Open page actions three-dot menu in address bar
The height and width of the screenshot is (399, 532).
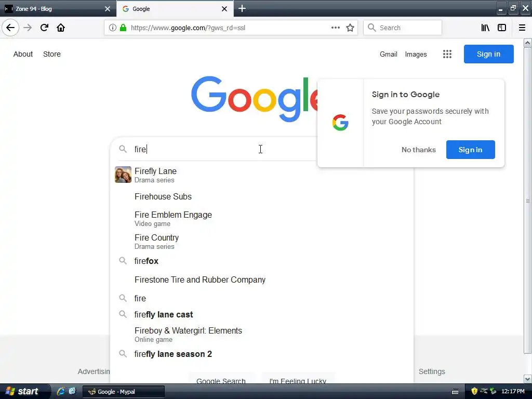335,28
